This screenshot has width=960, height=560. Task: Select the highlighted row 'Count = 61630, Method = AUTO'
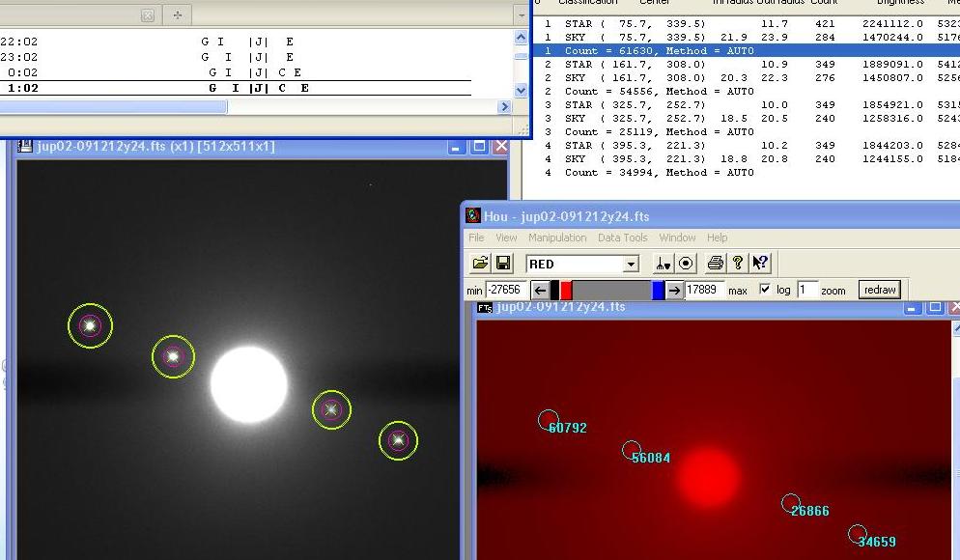(746, 51)
